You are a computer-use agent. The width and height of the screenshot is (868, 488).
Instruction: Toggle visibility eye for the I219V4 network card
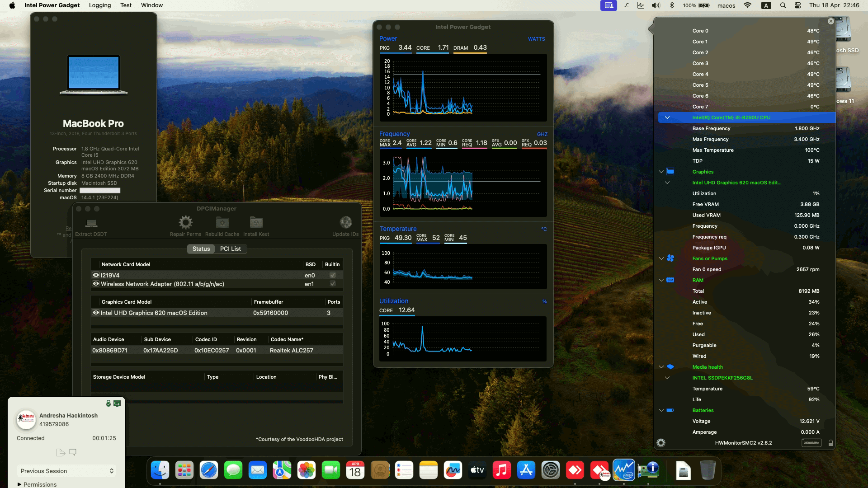pos(95,275)
